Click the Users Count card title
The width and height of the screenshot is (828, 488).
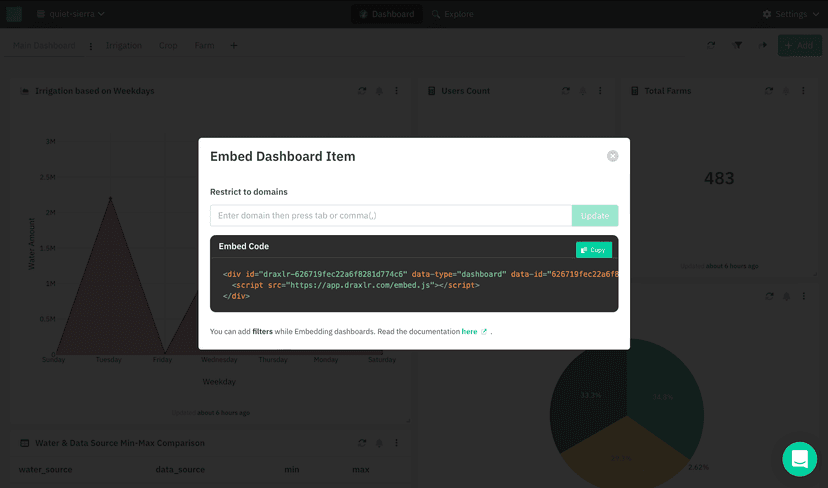[465, 91]
